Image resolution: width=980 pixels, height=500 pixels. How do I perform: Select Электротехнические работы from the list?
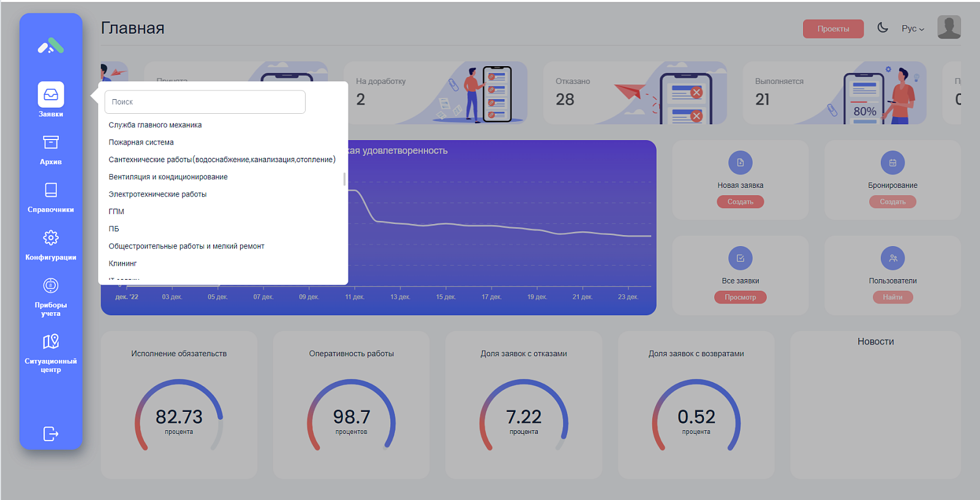pos(157,194)
